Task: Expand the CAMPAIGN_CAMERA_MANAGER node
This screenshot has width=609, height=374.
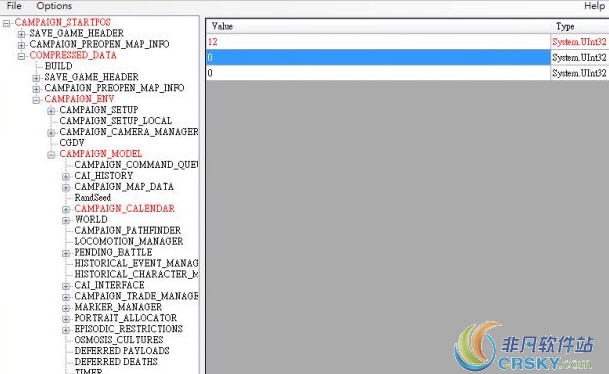Action: pos(51,133)
